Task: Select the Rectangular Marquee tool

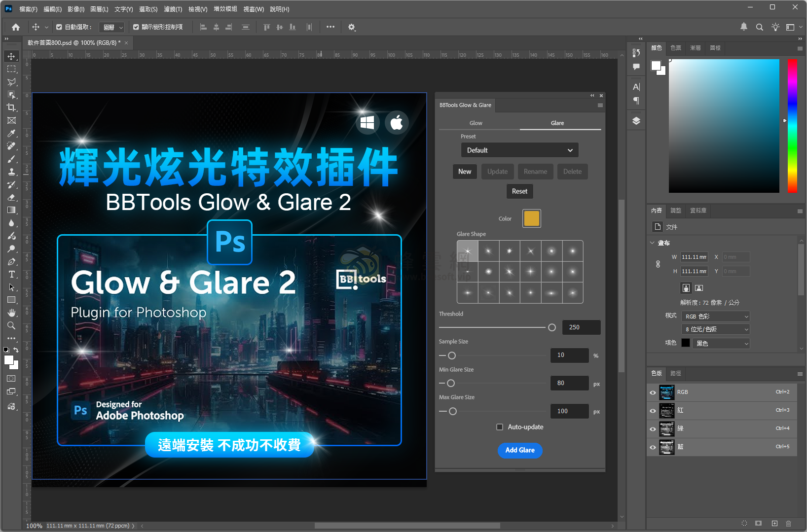Action: (11, 69)
